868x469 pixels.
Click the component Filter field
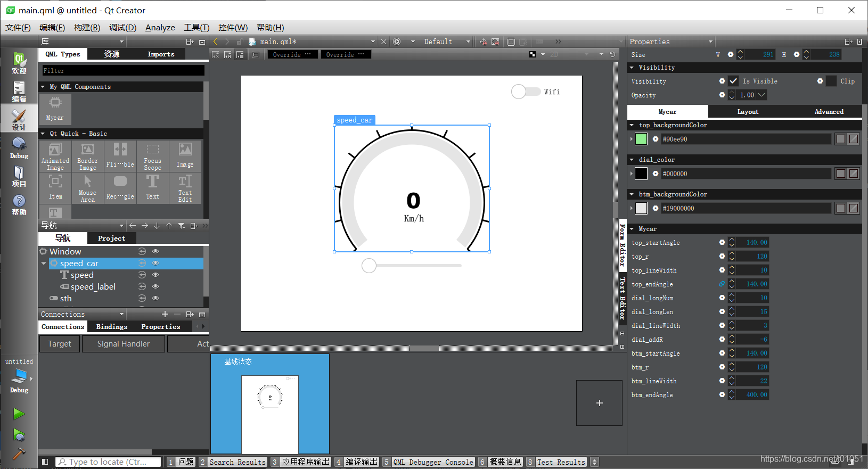(x=123, y=70)
